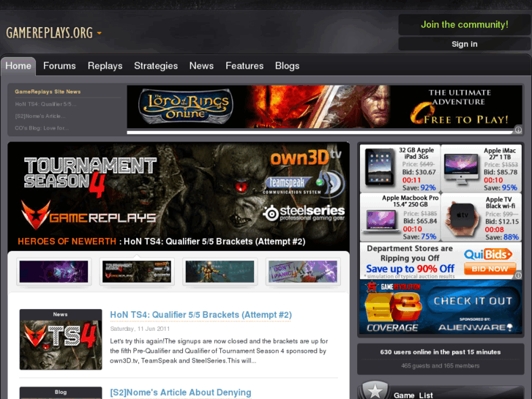Open the Features menu
Image resolution: width=532 pixels, height=399 pixels.
[244, 66]
